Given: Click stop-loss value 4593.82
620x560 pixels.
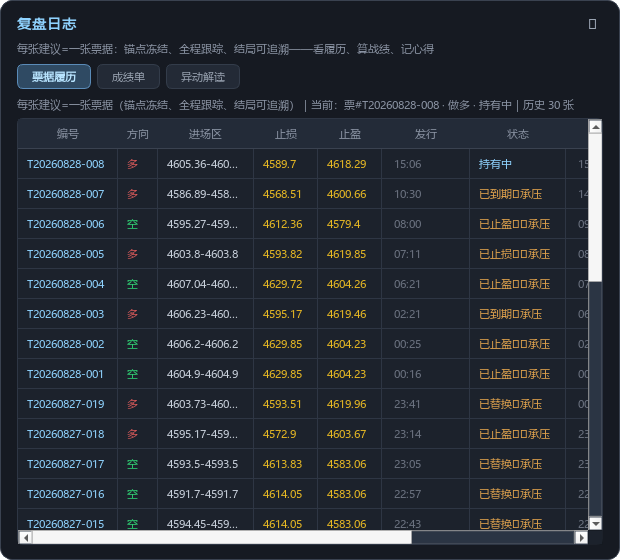Looking at the screenshot, I should [282, 254].
